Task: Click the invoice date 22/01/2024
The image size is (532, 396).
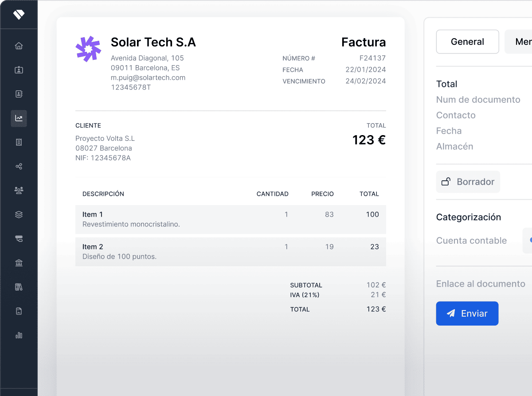Action: 366,70
